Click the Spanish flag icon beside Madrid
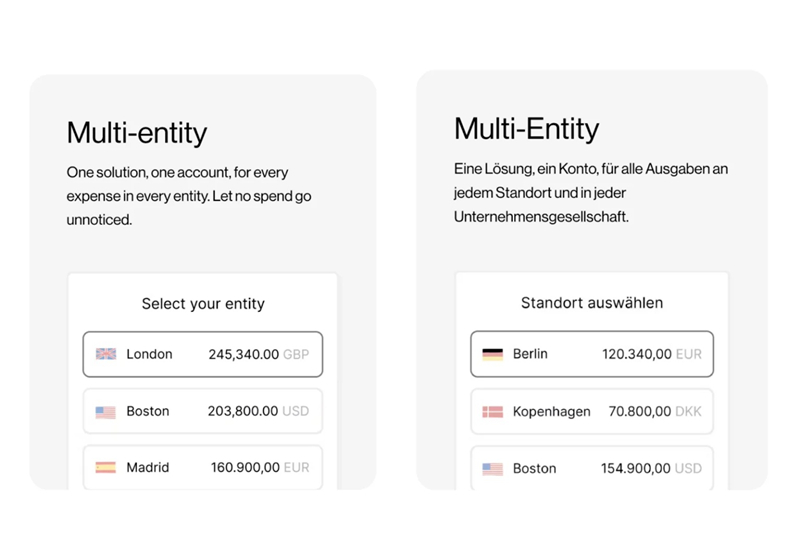Viewport: 800px width, 559px height. pyautogui.click(x=106, y=467)
